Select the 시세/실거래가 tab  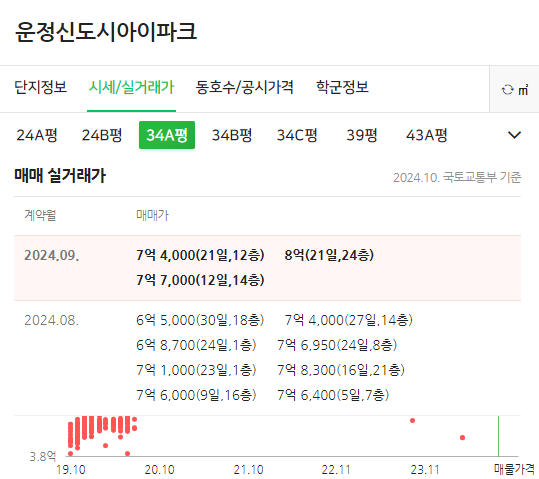point(131,87)
